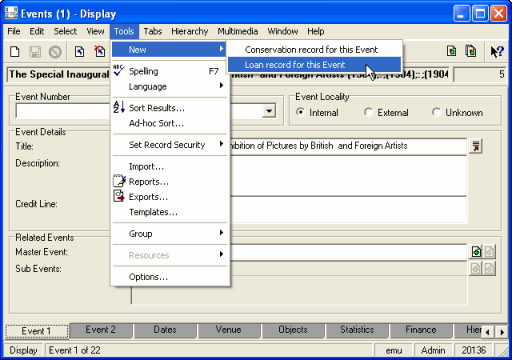The image size is (512, 360).
Task: Click the greyed view-attachment icon beside Master Event
Action: [489, 252]
